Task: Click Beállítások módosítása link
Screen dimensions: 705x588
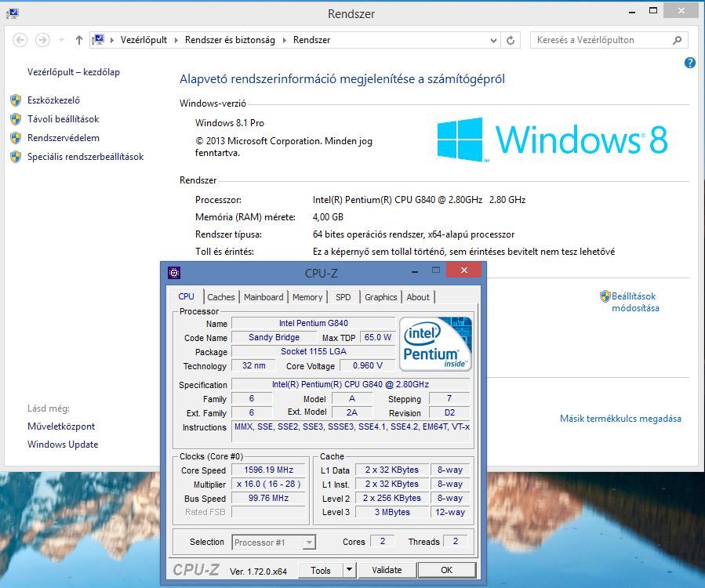Action: tap(635, 302)
